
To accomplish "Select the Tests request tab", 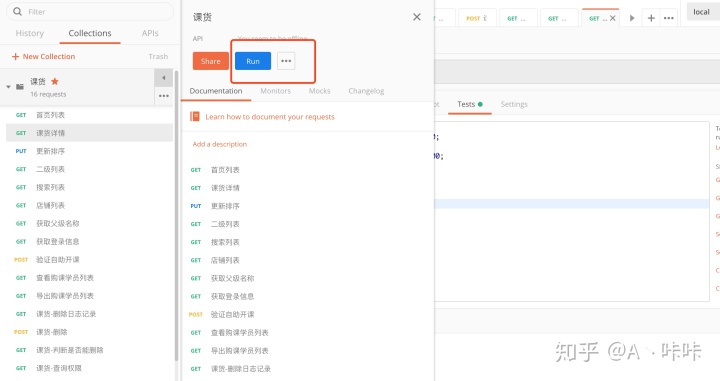I will click(x=470, y=104).
